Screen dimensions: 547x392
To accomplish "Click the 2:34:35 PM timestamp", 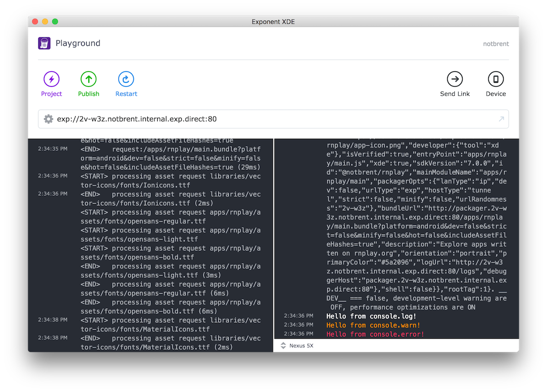I will 52,148.
